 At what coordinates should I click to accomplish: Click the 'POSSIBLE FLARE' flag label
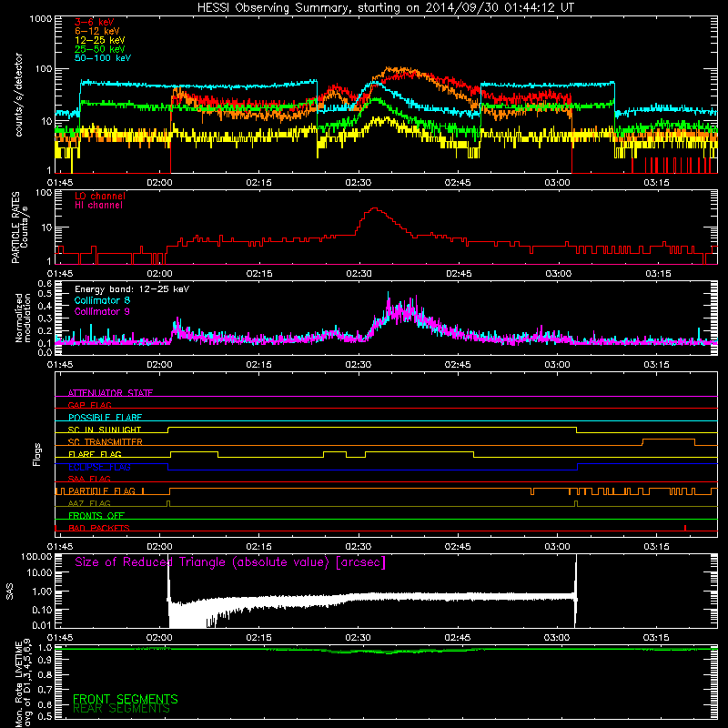(x=105, y=418)
